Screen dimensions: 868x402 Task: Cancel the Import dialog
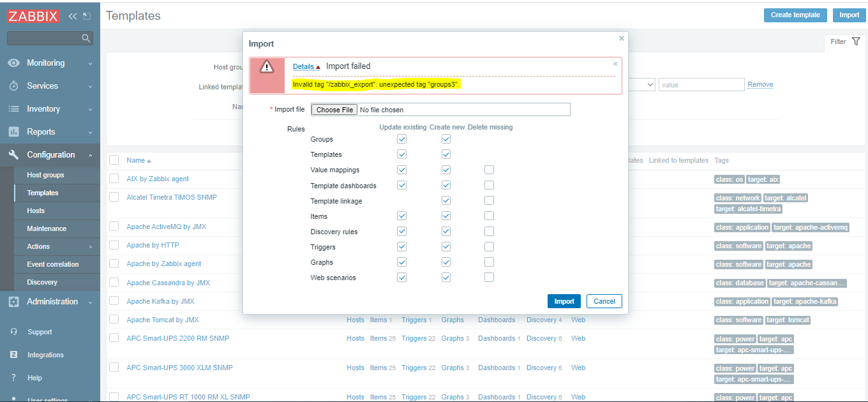pos(604,301)
